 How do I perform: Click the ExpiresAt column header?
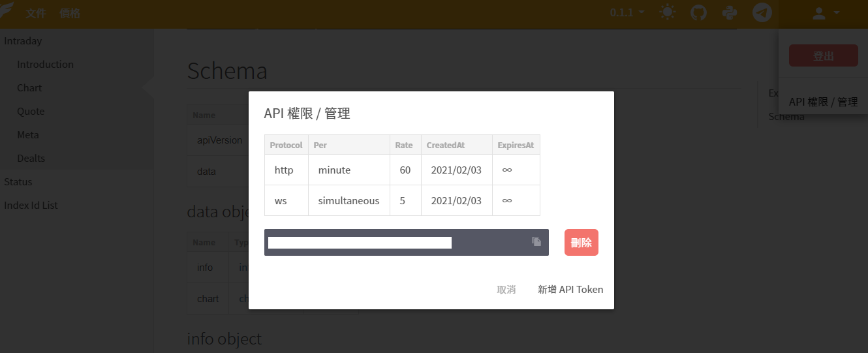tap(516, 145)
